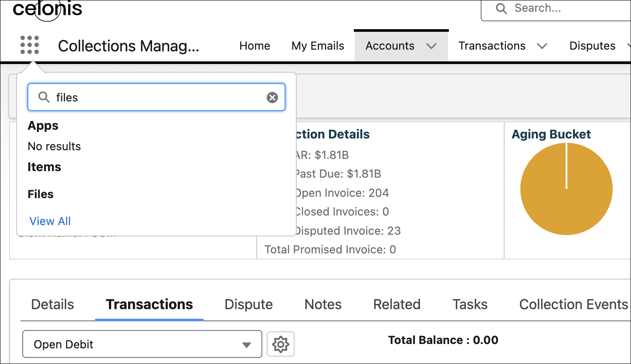Click the Apps section heading
631x364 pixels.
[43, 126]
